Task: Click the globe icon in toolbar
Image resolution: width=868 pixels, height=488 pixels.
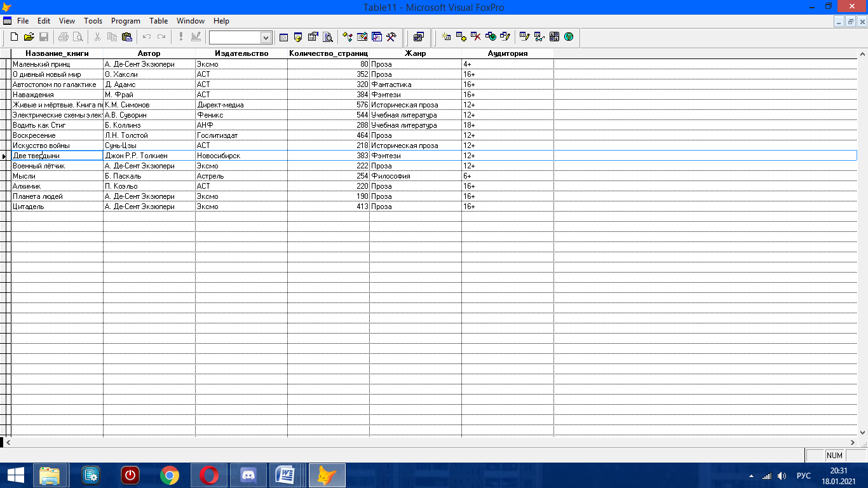Action: click(x=569, y=37)
